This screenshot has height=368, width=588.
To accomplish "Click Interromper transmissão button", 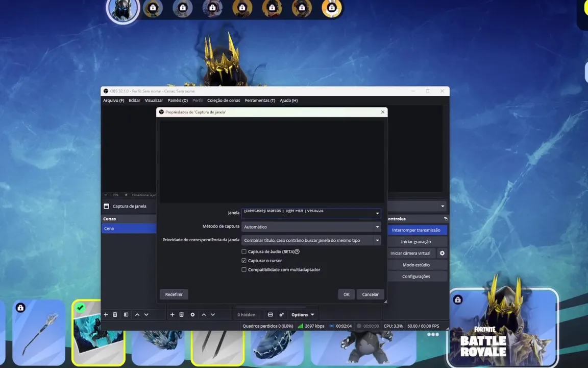I will 416,230.
